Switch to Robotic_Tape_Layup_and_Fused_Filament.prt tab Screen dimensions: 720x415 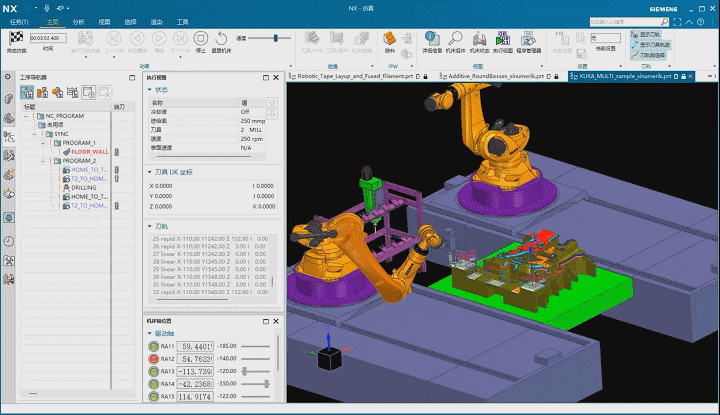point(355,76)
